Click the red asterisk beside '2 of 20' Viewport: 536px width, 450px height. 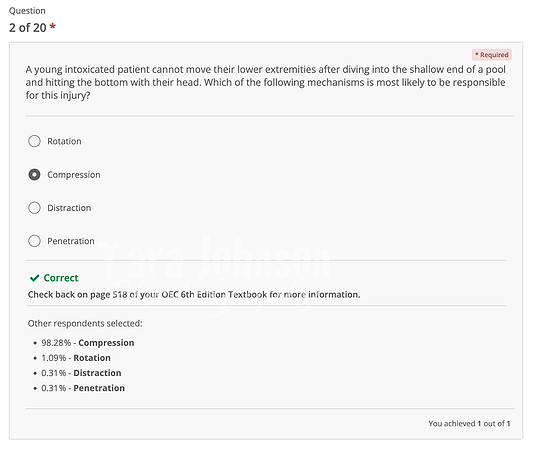[x=52, y=26]
